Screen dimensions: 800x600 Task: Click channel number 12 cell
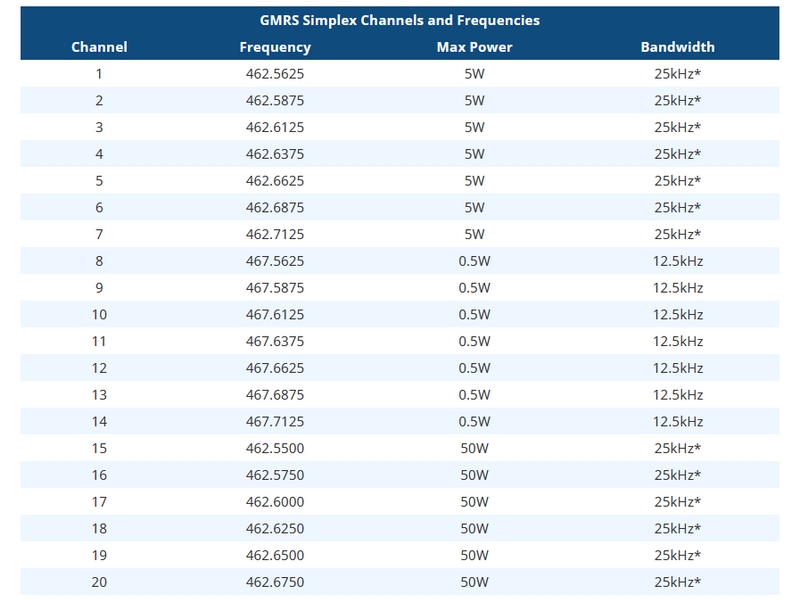99,368
